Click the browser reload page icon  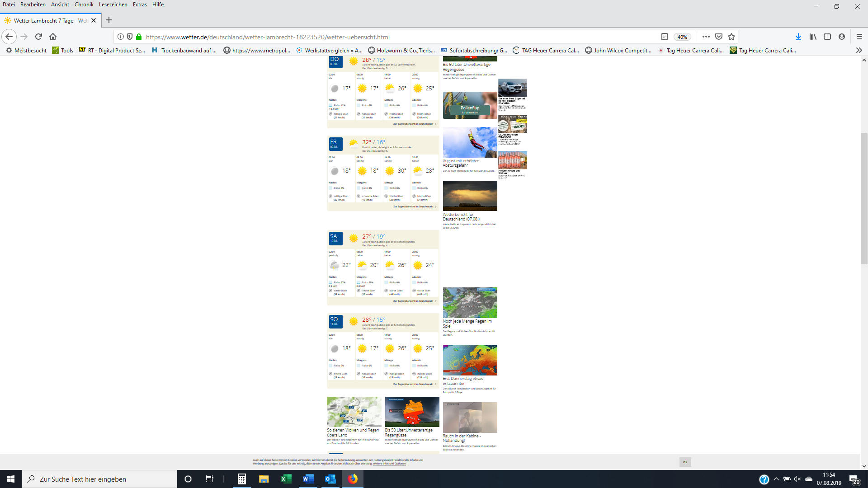38,37
